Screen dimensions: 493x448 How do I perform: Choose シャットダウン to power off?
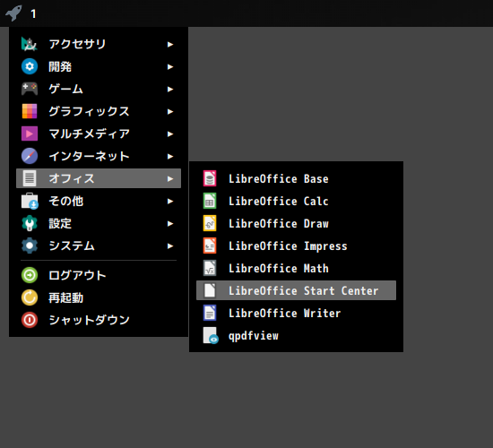click(x=99, y=320)
